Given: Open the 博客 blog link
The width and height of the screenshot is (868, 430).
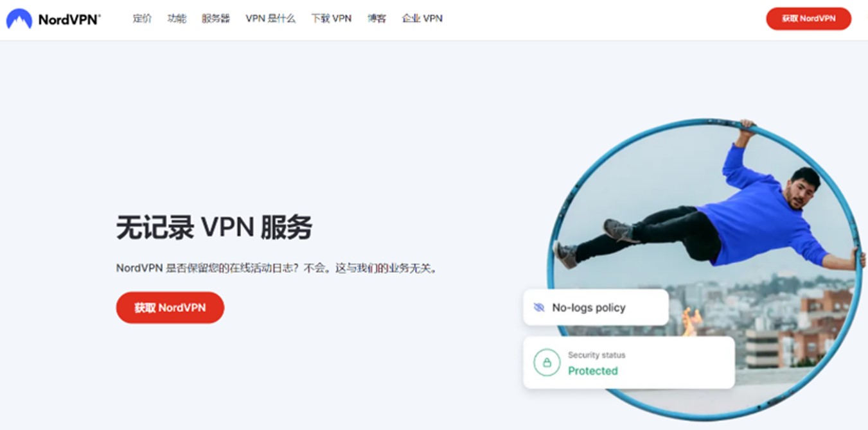Looking at the screenshot, I should pos(377,19).
